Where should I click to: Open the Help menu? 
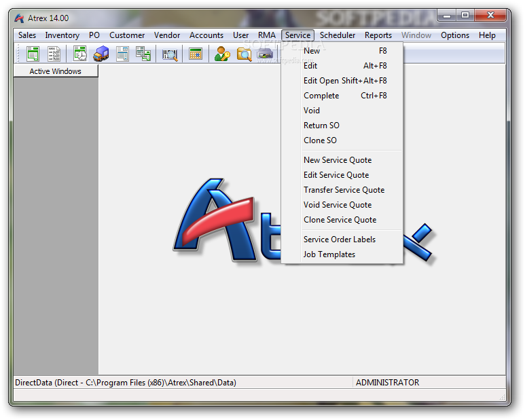coord(487,35)
